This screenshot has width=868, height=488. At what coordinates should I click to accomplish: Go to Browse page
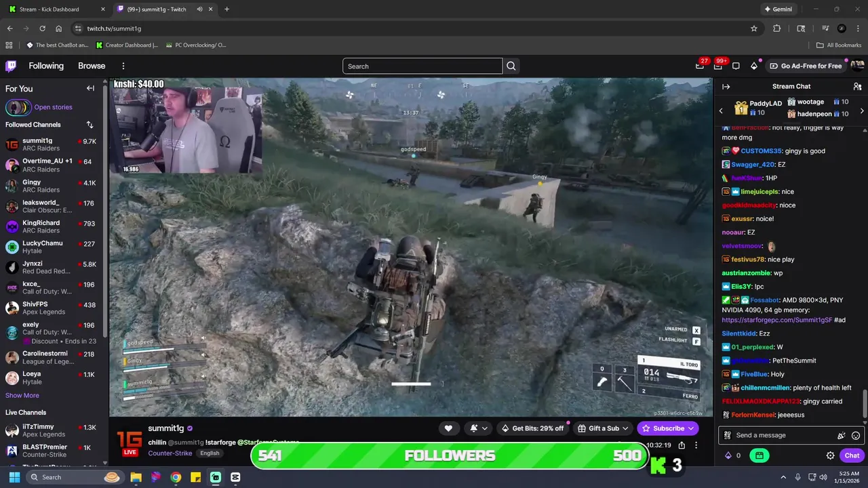coord(92,66)
